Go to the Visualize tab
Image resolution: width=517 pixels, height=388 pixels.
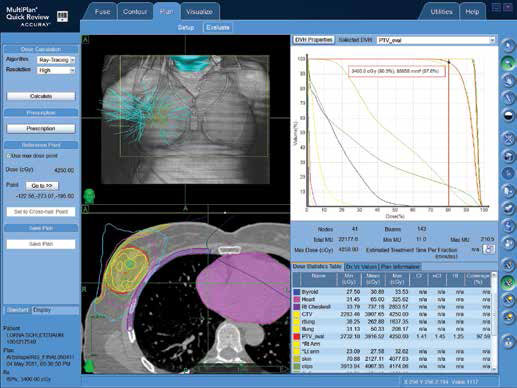point(199,12)
